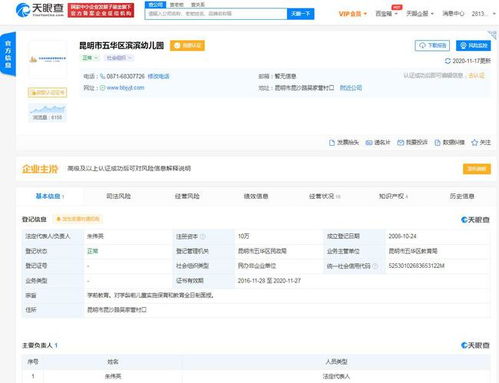
Task: Click the orange tag beside 登记信息
Action: pos(78,219)
